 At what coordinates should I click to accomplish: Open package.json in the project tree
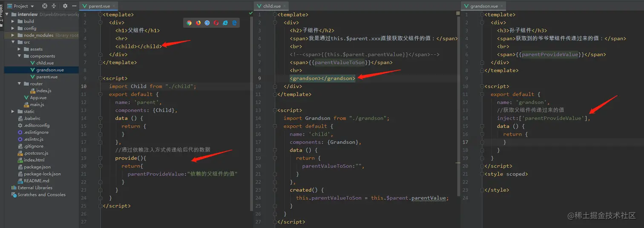point(37,167)
